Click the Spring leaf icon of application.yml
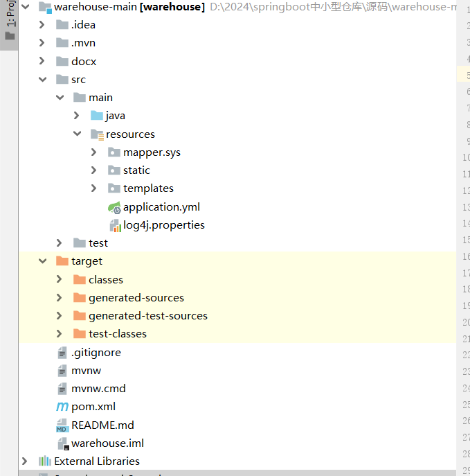This screenshot has height=476, width=470. [x=114, y=206]
